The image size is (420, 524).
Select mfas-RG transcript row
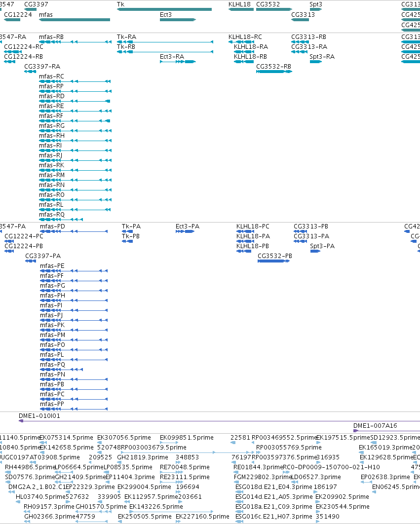click(75, 131)
